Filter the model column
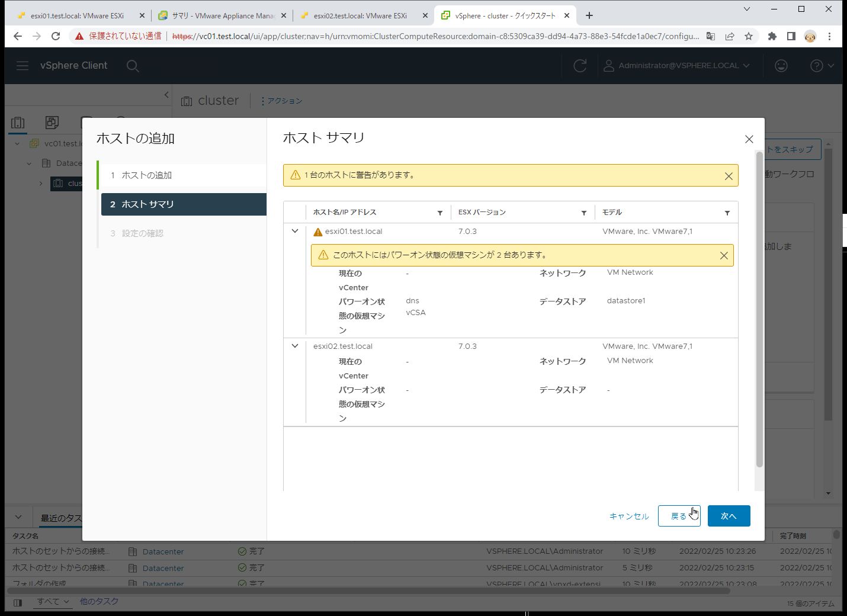Screen dimensions: 847x616 click(727, 213)
